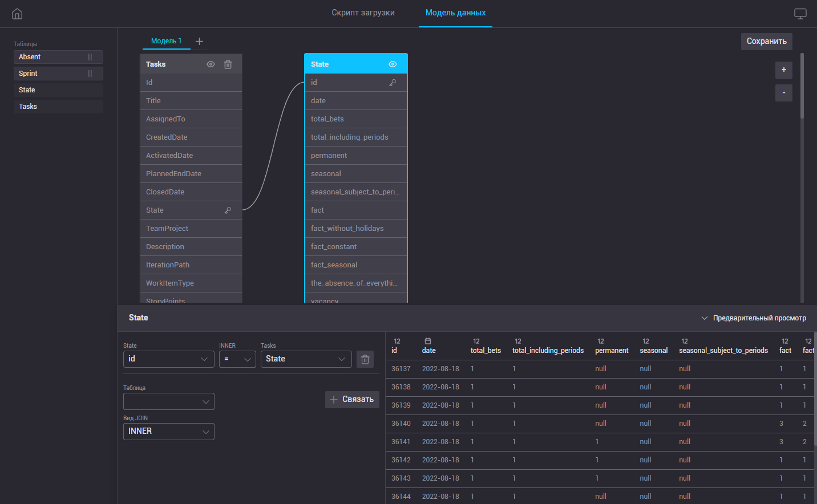817x504 pixels.
Task: Select WorkItemType field in Tasks table
Action: tap(191, 283)
